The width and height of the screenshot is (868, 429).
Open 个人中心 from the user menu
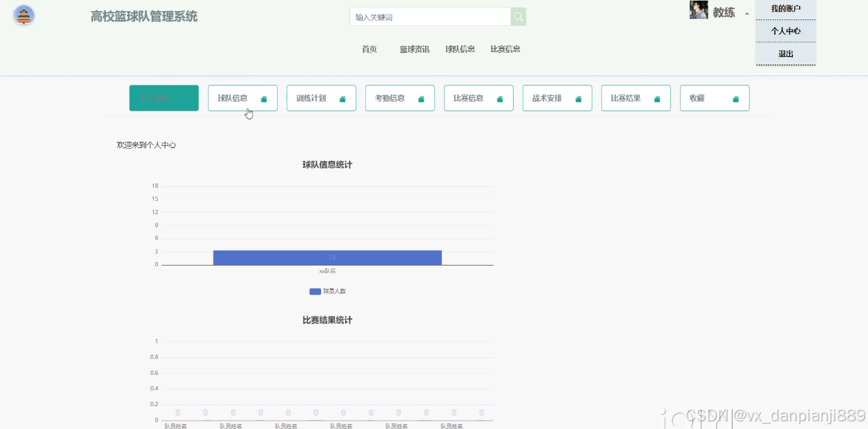786,31
